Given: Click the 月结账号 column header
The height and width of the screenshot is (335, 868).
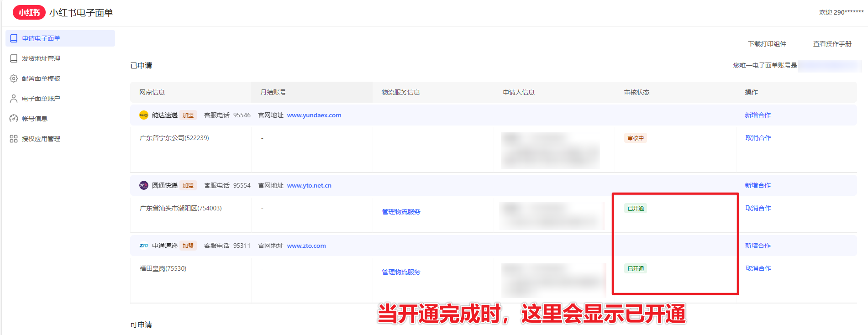Looking at the screenshot, I should [x=273, y=92].
